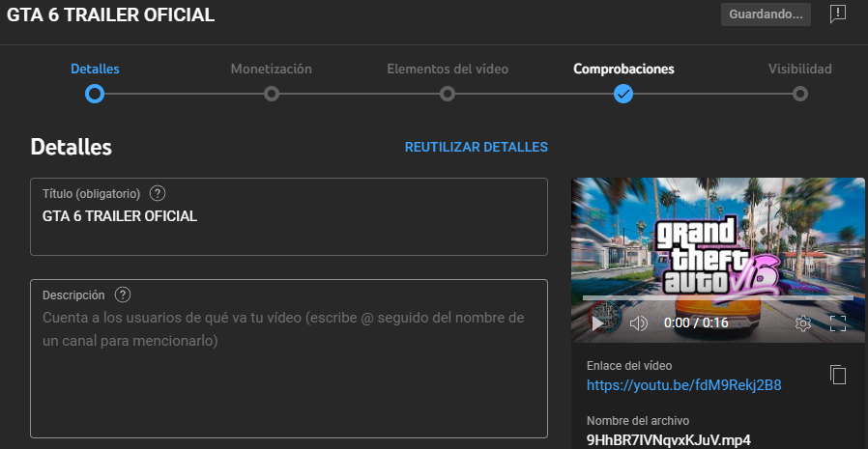The image size is (868, 449).
Task: Click the GTA 6 TRAILER OFICIAL dialog heading
Action: coord(111,14)
